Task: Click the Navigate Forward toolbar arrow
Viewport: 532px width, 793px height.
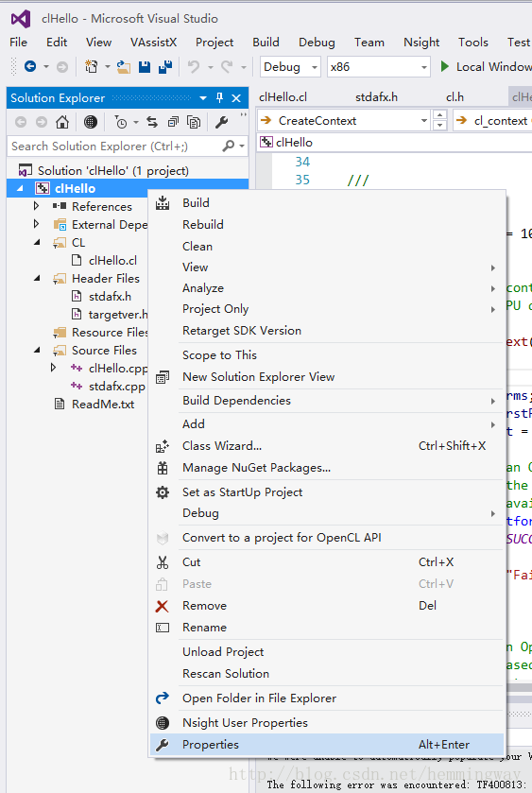Action: coord(62,67)
